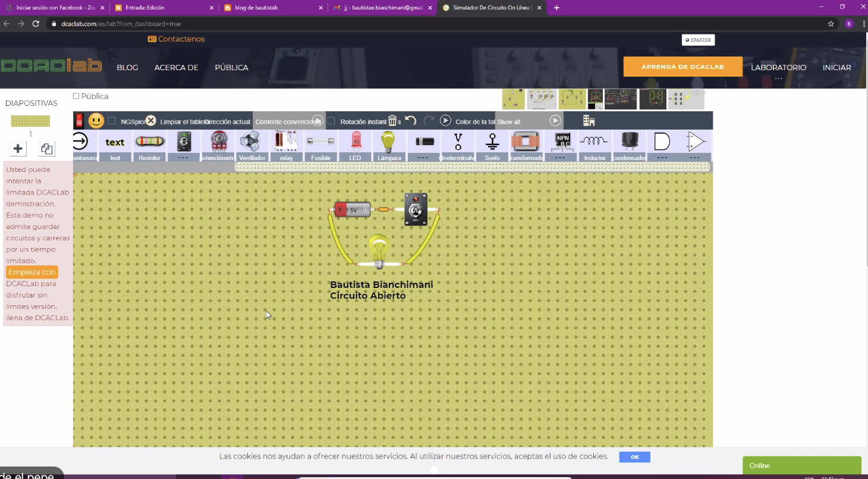Click the Empieza con button
The height and width of the screenshot is (479, 868).
(x=32, y=272)
